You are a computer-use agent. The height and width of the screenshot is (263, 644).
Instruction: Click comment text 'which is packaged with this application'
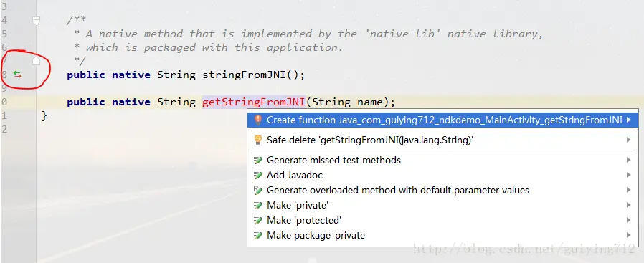tap(214, 47)
